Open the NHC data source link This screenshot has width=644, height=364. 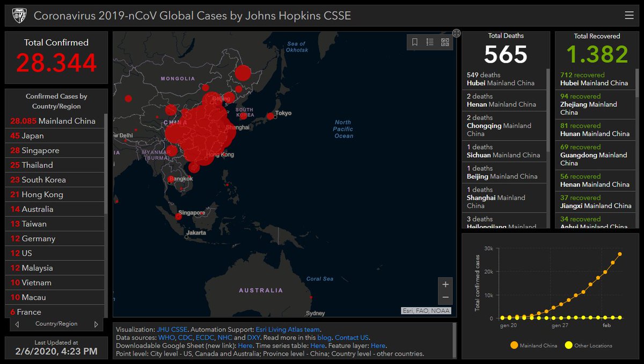pyautogui.click(x=224, y=338)
